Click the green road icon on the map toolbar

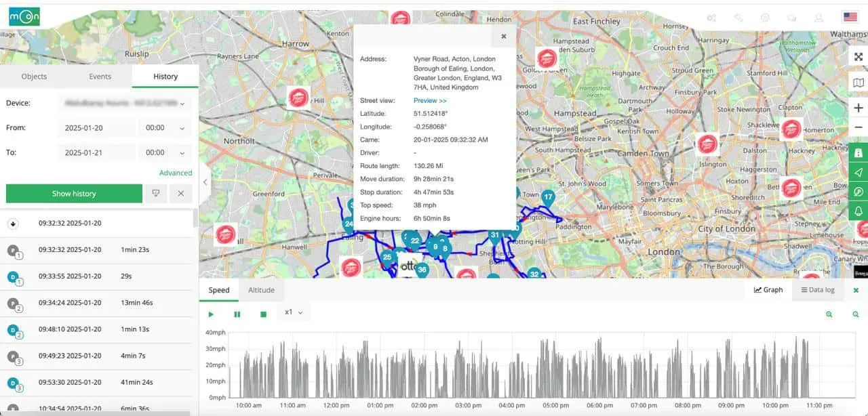pyautogui.click(x=859, y=152)
